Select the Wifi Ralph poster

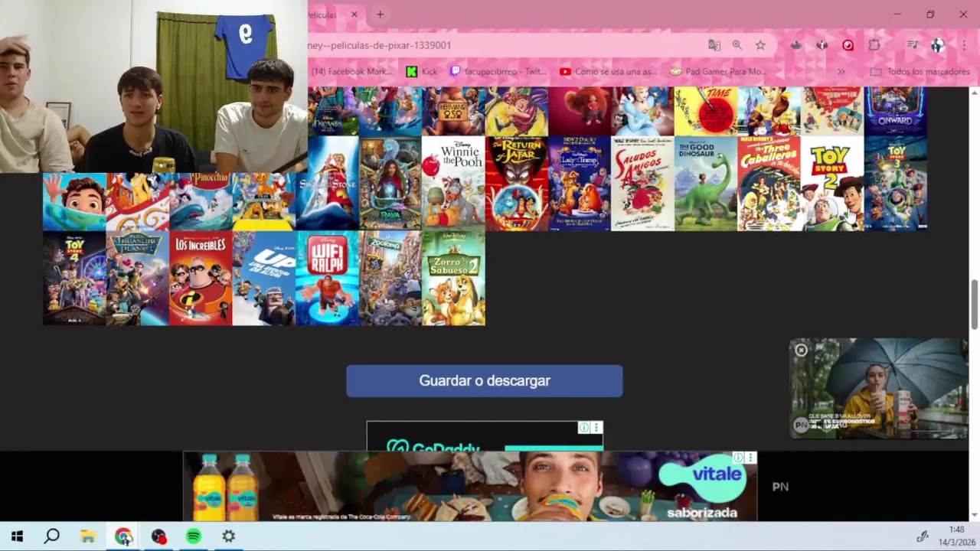pos(327,279)
